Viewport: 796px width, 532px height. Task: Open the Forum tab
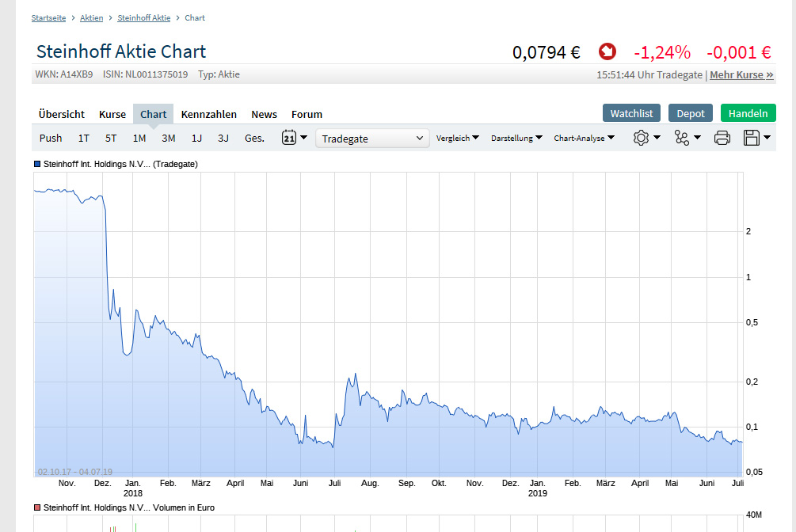coord(307,113)
